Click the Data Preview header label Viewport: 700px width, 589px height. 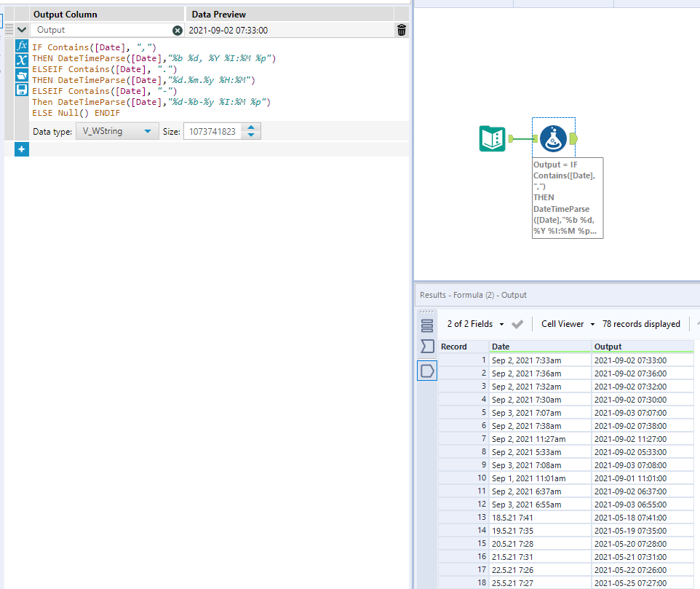219,15
